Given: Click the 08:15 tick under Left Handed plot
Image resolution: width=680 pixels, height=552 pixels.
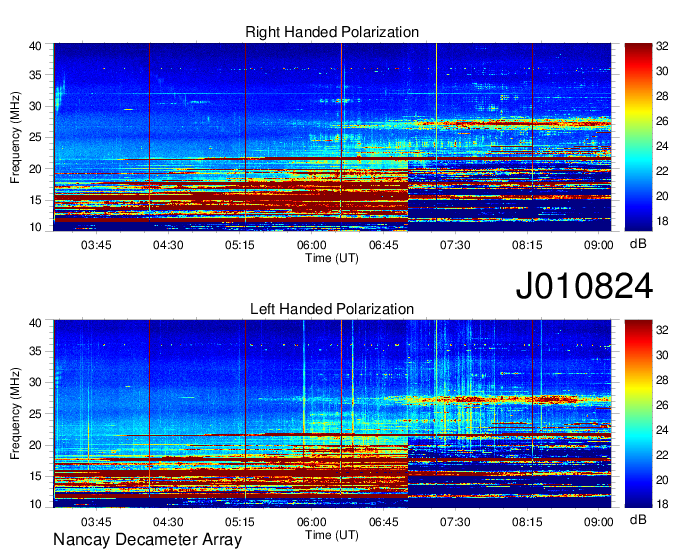Looking at the screenshot, I should point(527,522).
